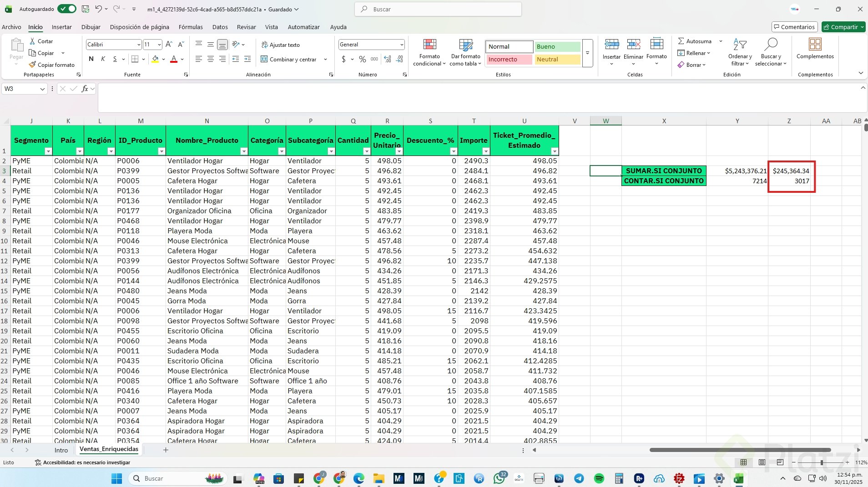Align text to the left

tap(199, 59)
